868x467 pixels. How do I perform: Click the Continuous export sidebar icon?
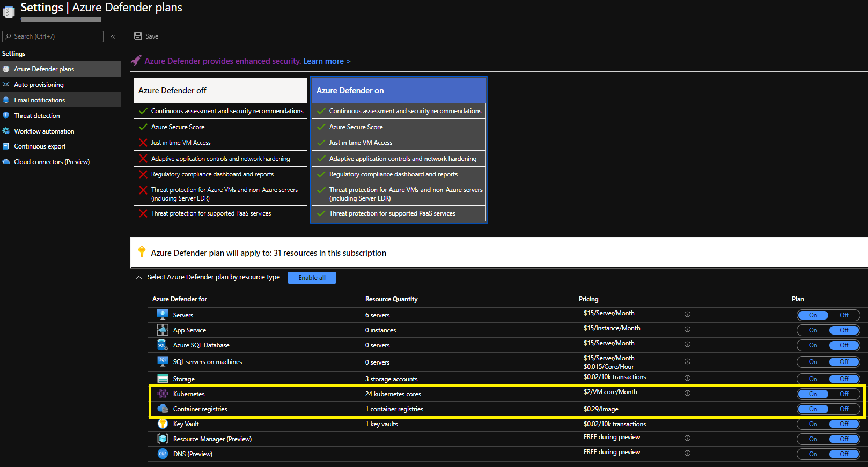click(x=6, y=146)
